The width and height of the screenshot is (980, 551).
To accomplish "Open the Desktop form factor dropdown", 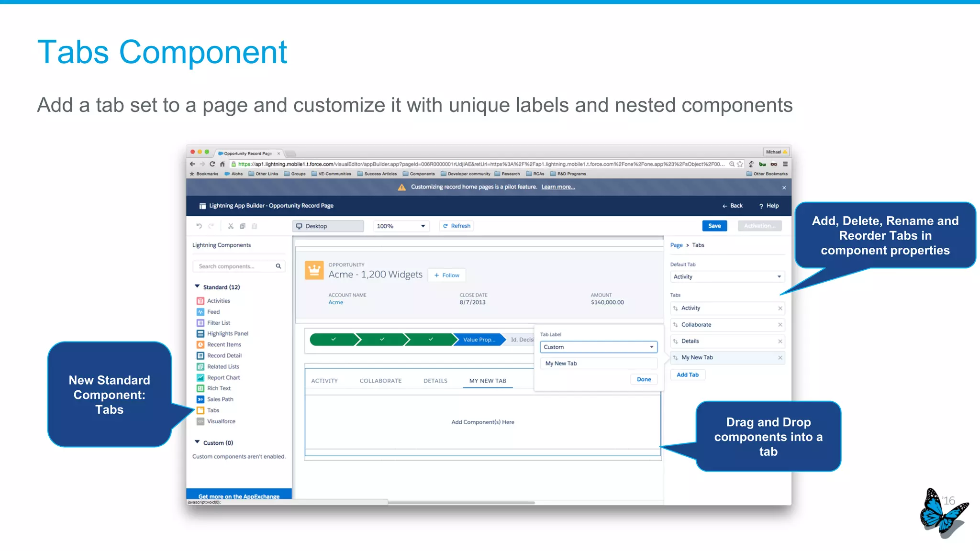I will pos(328,226).
